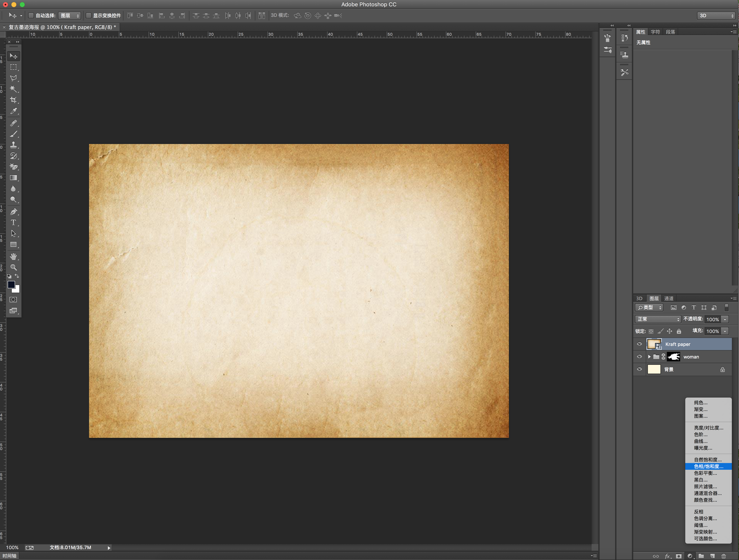Open the 3D workspace dropdown

point(716,15)
